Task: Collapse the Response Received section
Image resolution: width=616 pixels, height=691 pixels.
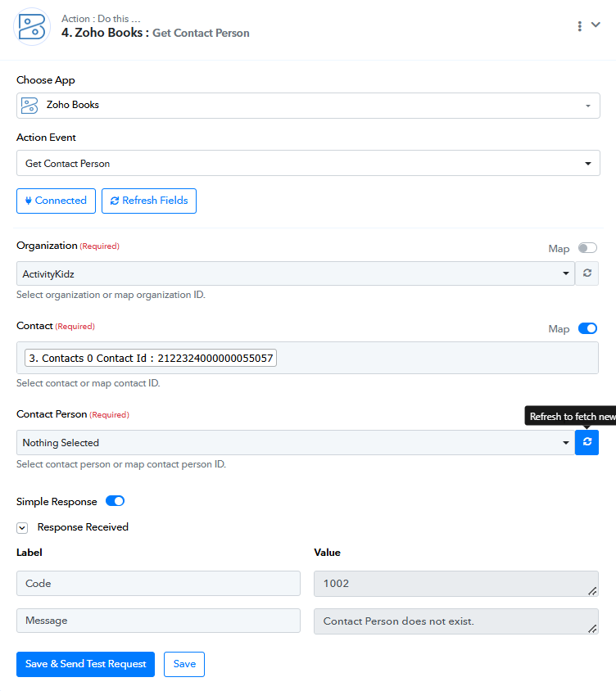Action: point(22,528)
